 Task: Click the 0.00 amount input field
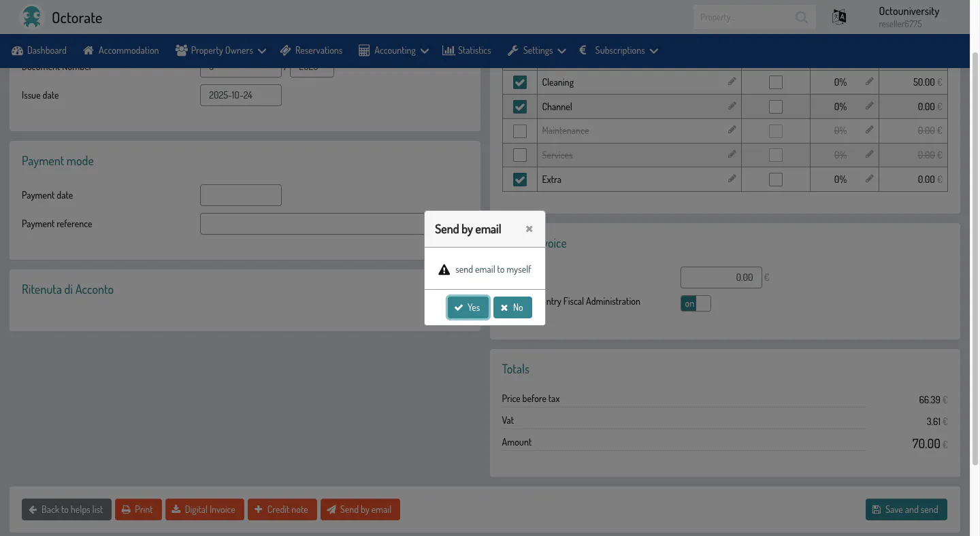click(721, 278)
